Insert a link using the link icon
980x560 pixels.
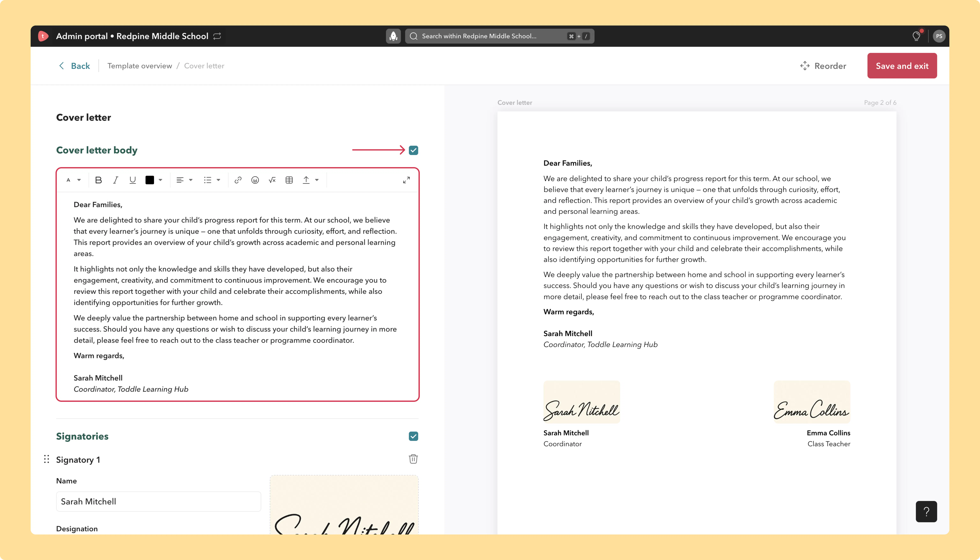tap(238, 180)
